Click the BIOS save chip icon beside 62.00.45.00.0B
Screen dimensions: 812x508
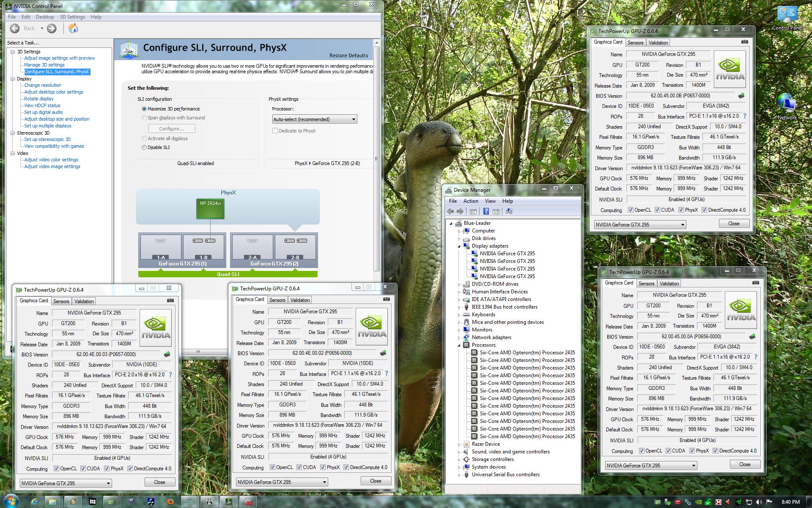pos(741,96)
